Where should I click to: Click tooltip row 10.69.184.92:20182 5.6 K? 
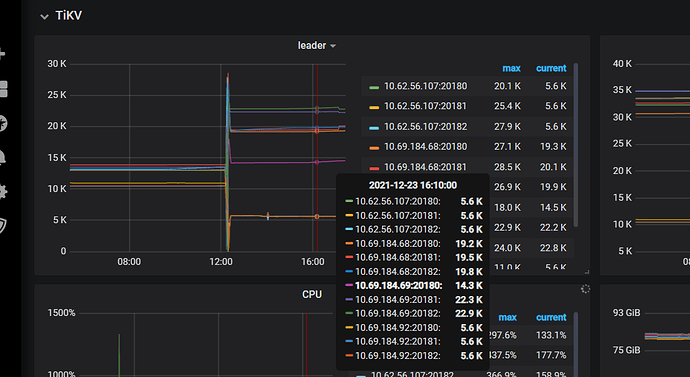[414, 355]
